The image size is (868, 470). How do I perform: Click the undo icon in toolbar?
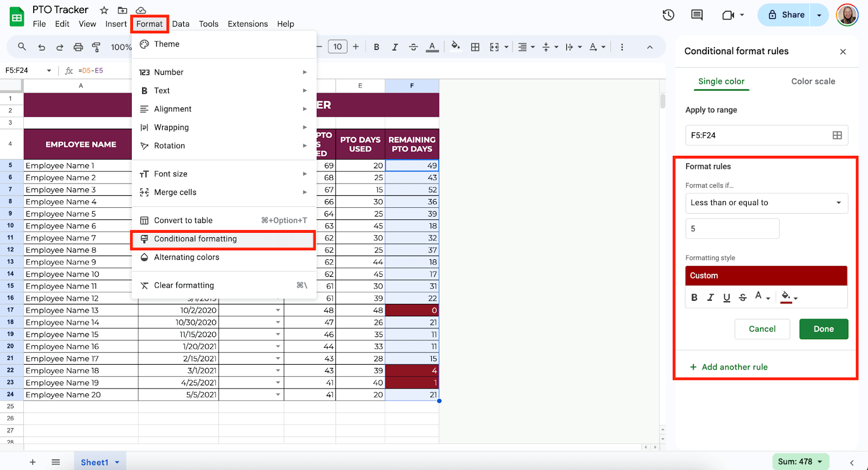(41, 47)
